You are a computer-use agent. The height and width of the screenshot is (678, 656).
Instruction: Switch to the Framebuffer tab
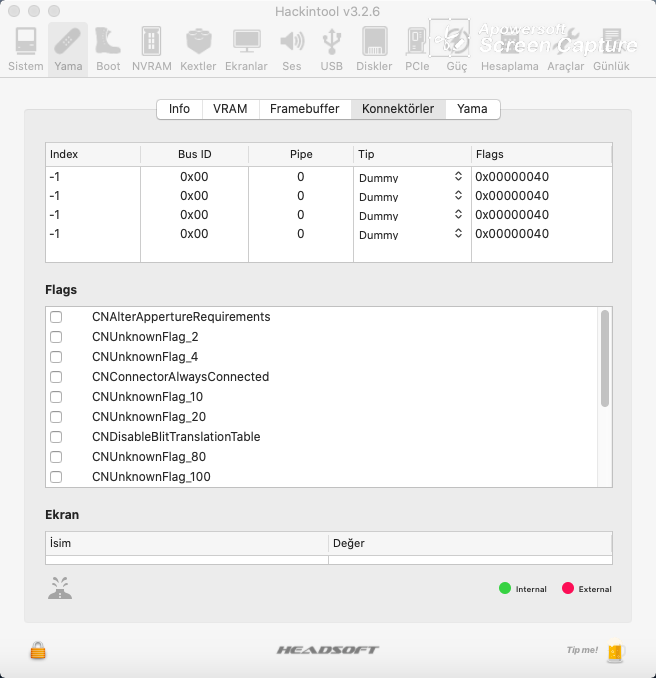click(x=304, y=109)
